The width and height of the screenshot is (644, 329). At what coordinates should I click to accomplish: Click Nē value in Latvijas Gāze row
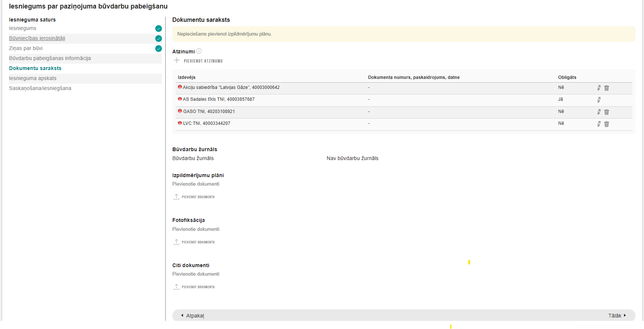(561, 87)
